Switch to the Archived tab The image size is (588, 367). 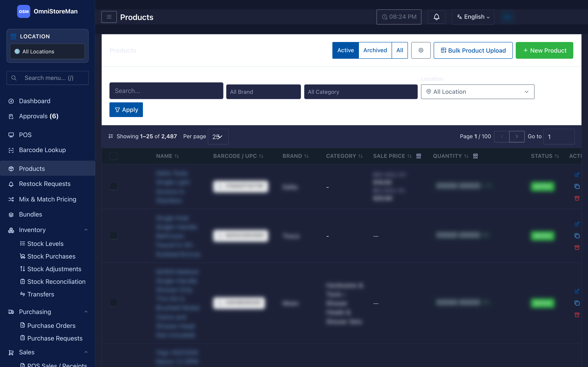[375, 50]
